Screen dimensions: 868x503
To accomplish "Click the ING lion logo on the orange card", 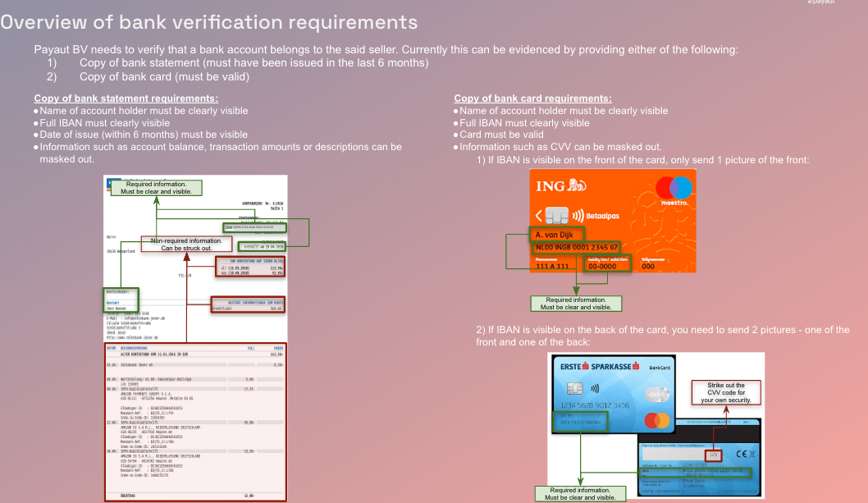I will [x=576, y=186].
